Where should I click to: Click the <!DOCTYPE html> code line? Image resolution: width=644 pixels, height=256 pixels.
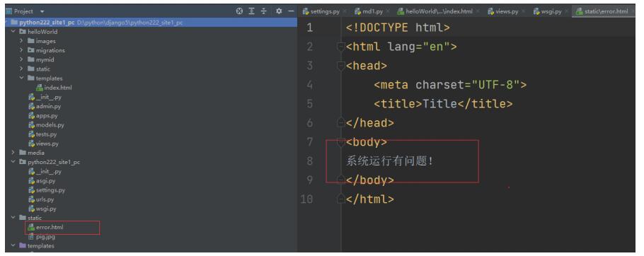point(398,28)
